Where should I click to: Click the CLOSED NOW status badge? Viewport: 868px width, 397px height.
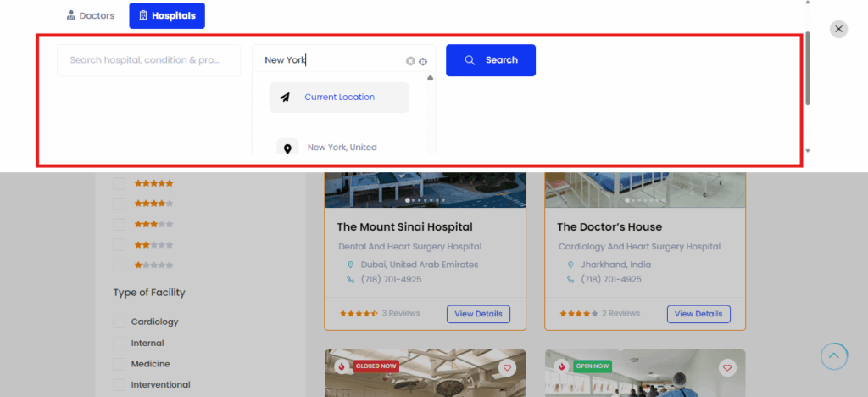click(376, 366)
